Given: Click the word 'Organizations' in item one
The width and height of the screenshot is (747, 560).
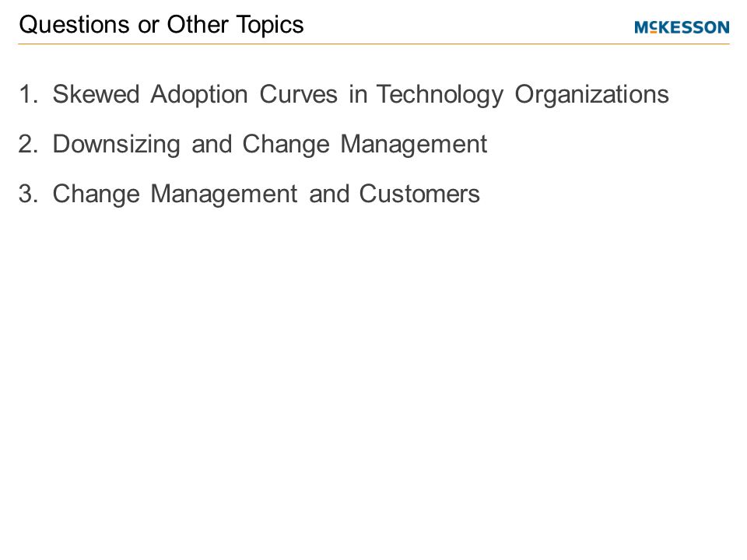Looking at the screenshot, I should point(591,95).
